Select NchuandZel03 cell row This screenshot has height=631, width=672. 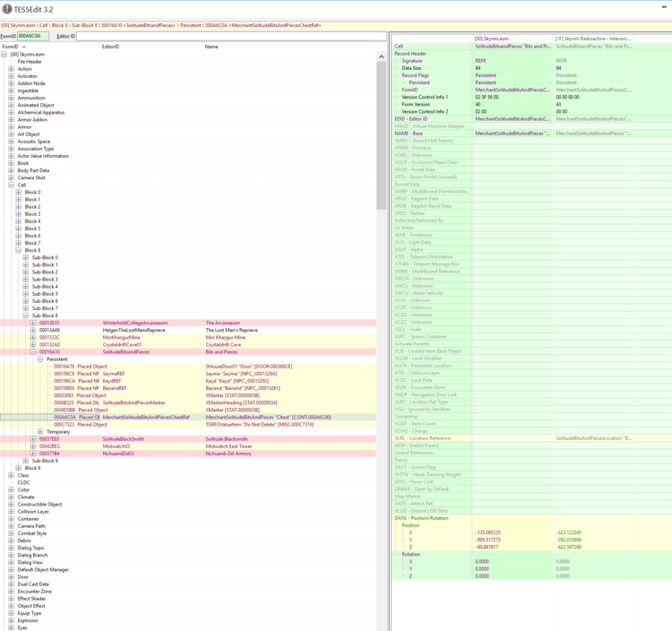click(188, 454)
